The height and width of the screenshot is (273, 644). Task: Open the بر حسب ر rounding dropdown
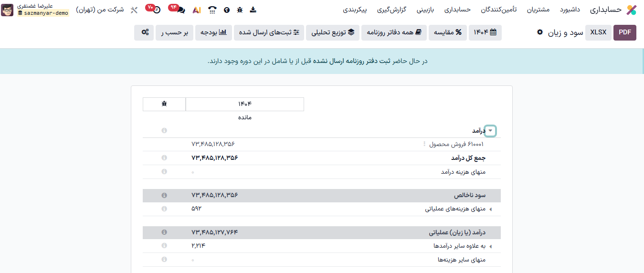coord(174,32)
